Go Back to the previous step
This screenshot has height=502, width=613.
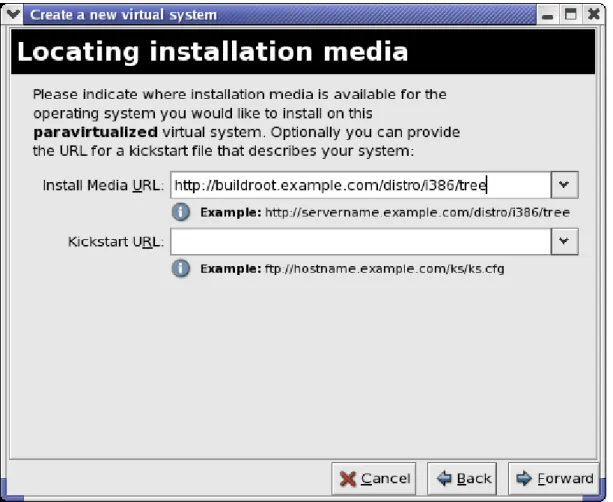[462, 479]
